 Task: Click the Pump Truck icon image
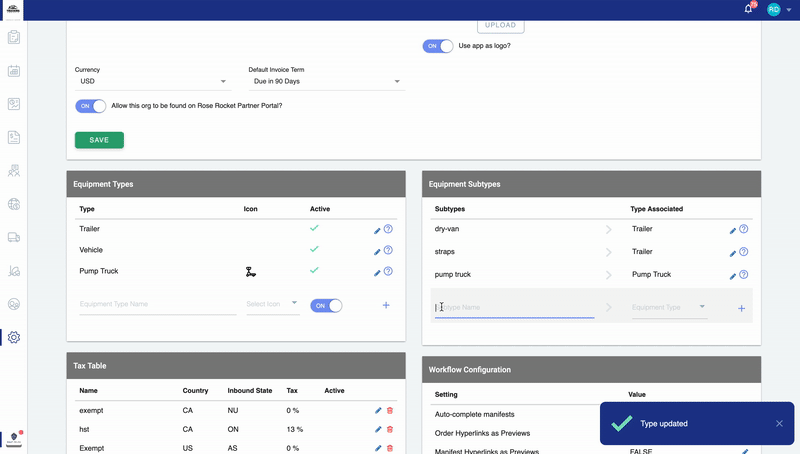point(250,272)
